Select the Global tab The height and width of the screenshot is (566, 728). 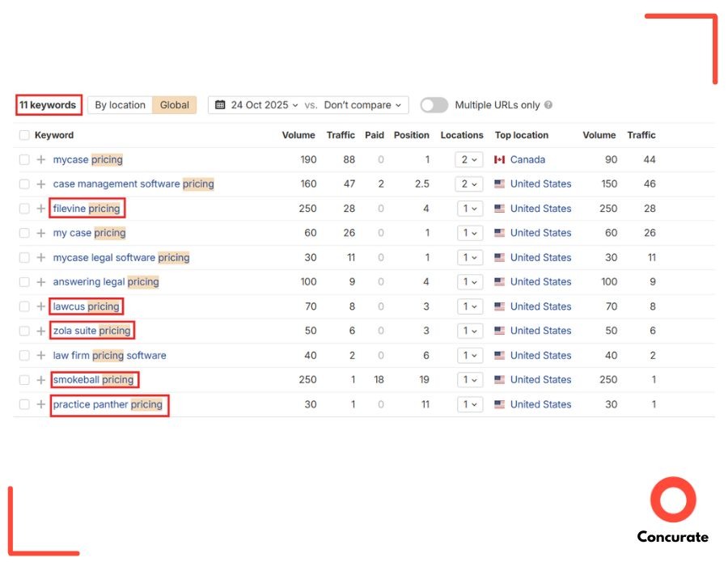click(174, 105)
